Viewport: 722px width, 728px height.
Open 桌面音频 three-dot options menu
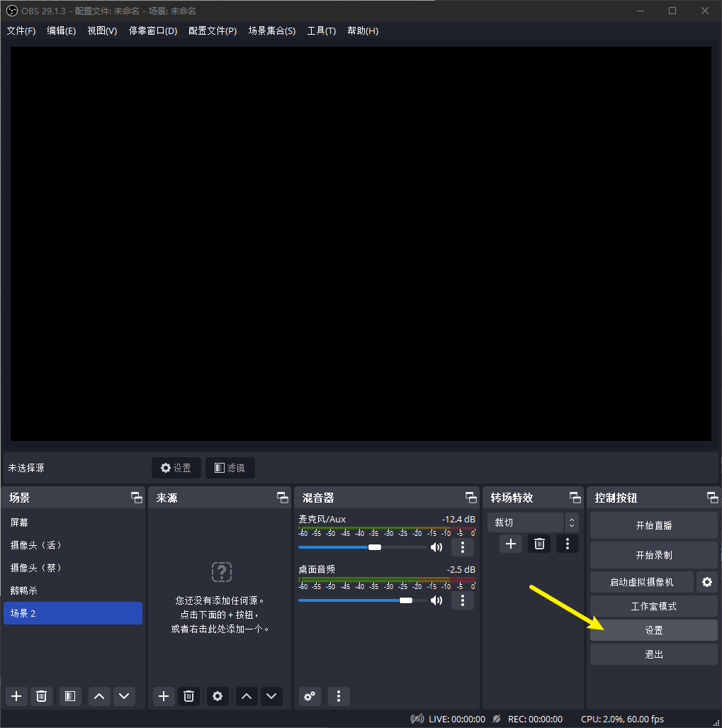(463, 600)
